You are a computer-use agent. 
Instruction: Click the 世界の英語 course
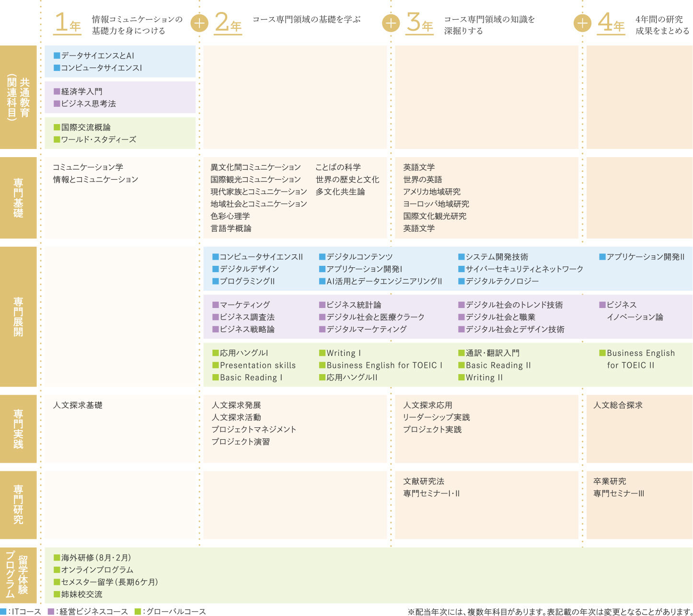(423, 179)
